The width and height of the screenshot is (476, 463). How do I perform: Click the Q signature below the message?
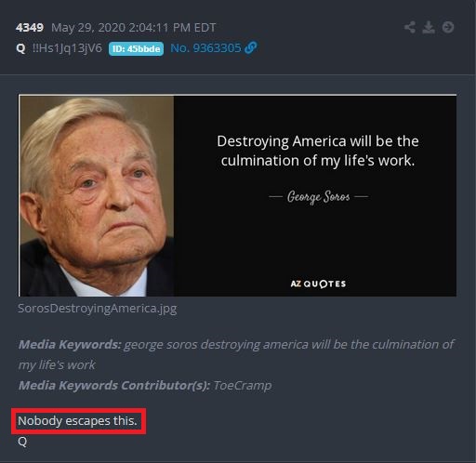tap(22, 442)
